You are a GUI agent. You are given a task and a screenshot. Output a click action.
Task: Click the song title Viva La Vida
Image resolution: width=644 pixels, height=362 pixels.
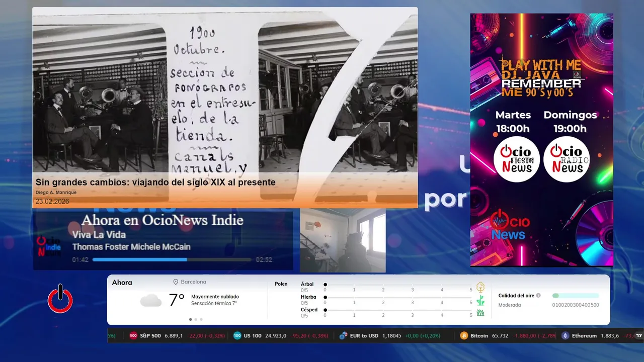click(99, 235)
